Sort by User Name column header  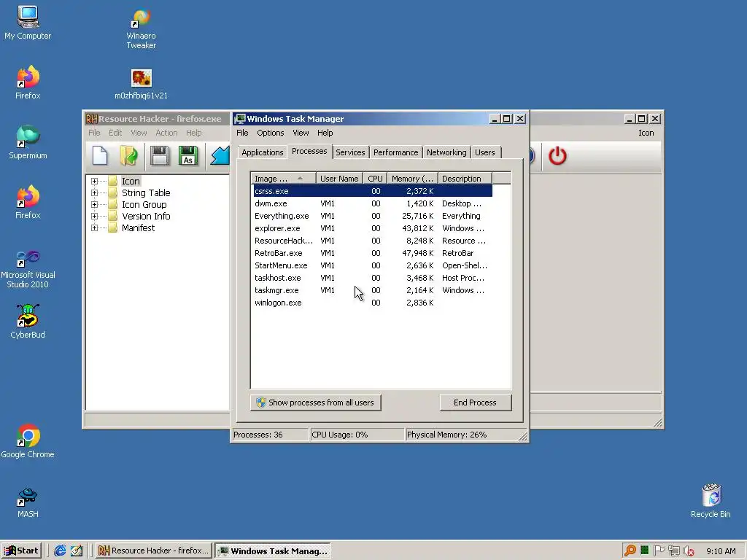339,179
